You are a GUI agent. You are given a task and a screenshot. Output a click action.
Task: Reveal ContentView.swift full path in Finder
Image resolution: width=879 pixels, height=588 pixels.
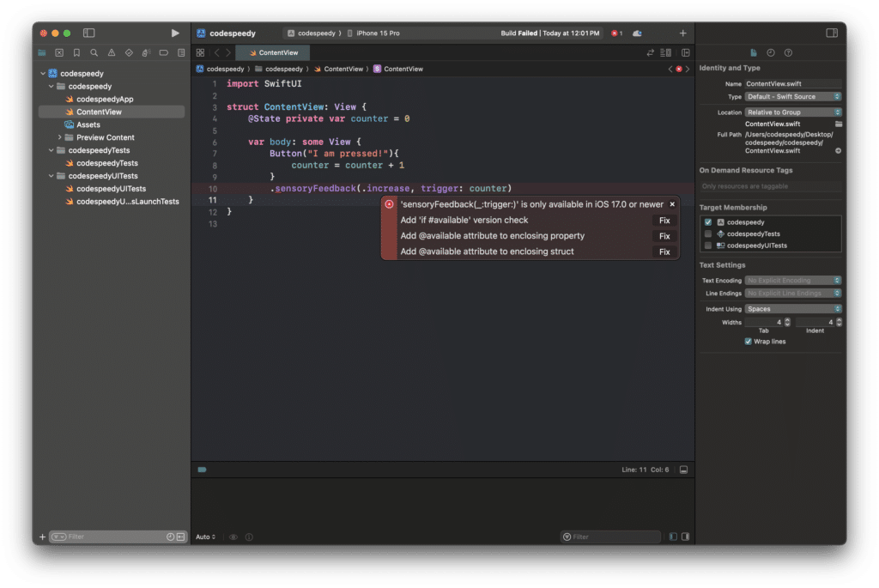click(x=838, y=151)
